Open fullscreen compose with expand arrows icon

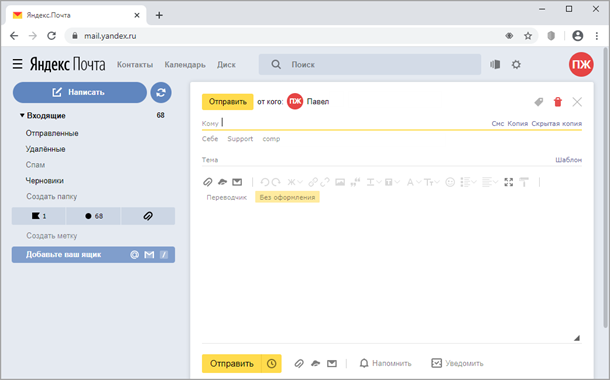(x=508, y=182)
